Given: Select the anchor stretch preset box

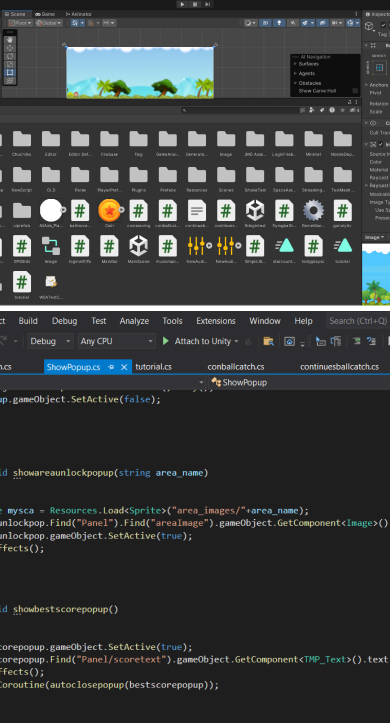Looking at the screenshot, I should [379, 68].
